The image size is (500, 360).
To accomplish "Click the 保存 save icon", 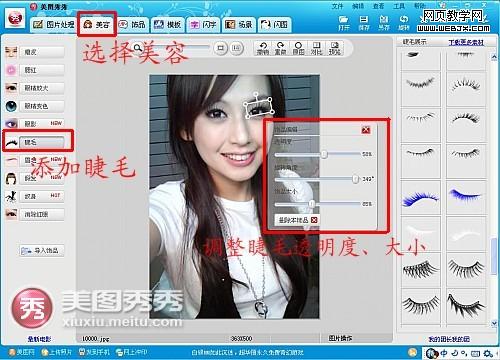I will [364, 23].
